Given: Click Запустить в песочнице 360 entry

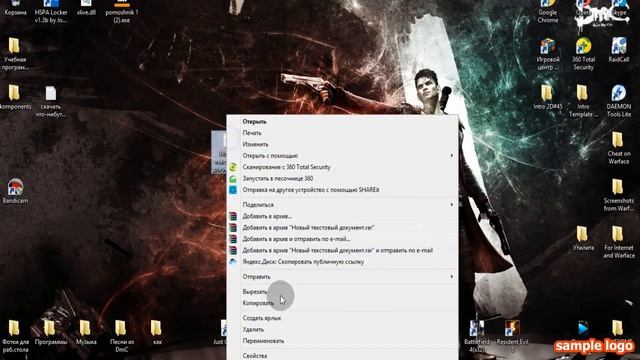Looking at the screenshot, I should (x=342, y=179).
